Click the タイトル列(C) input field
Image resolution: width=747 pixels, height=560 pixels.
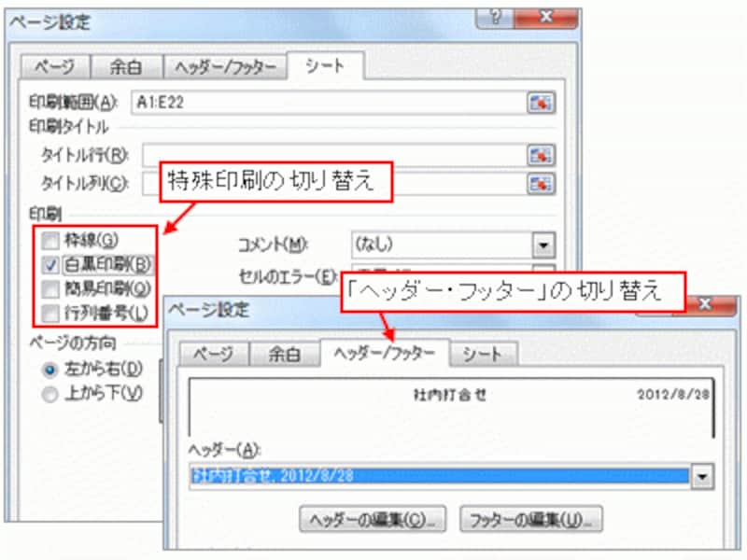(334, 184)
